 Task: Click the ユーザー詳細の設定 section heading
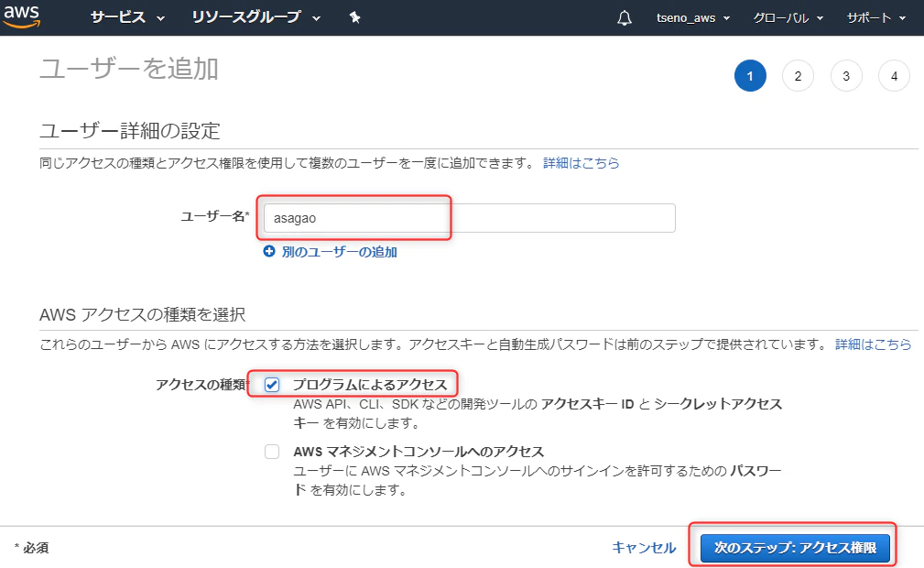point(130,130)
